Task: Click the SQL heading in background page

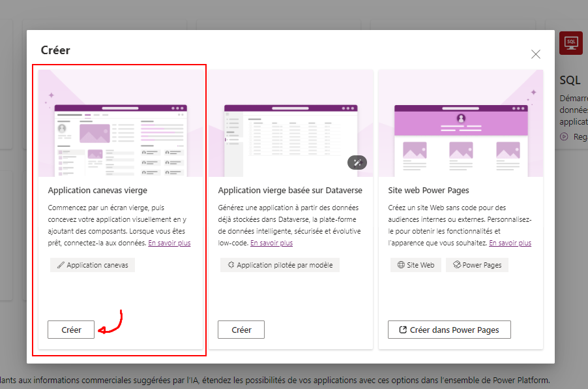Action: pyautogui.click(x=570, y=80)
